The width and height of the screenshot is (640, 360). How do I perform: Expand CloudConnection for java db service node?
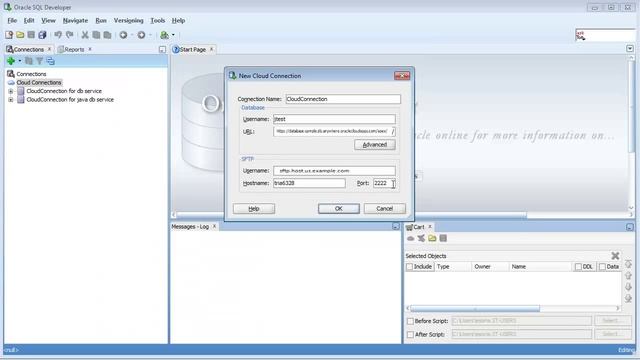tap(11, 100)
